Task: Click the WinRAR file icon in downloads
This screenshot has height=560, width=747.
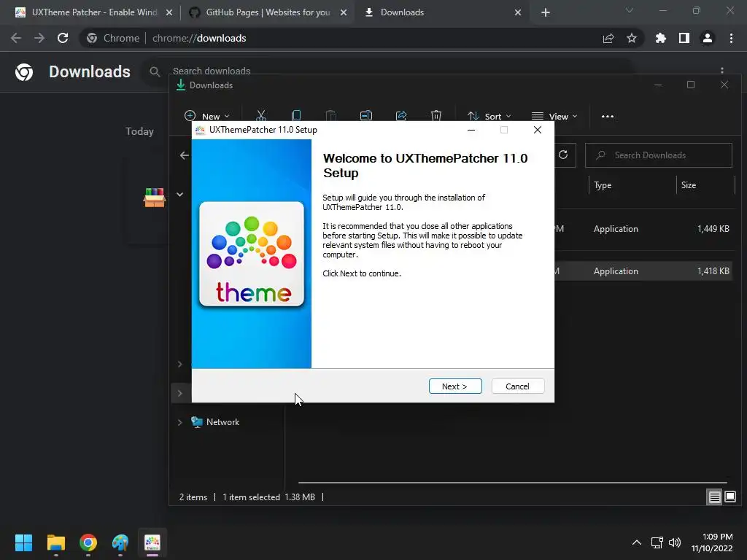Action: pyautogui.click(x=155, y=197)
